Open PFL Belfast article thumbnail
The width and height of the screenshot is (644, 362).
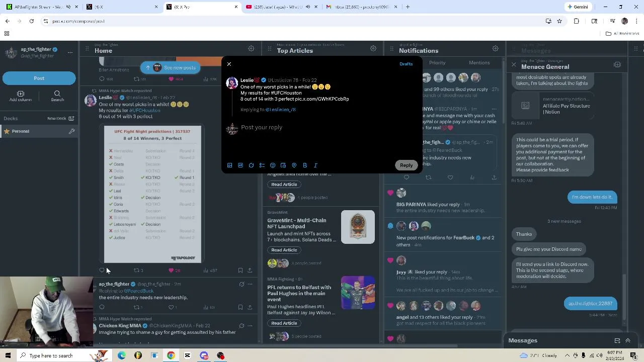pyautogui.click(x=358, y=293)
